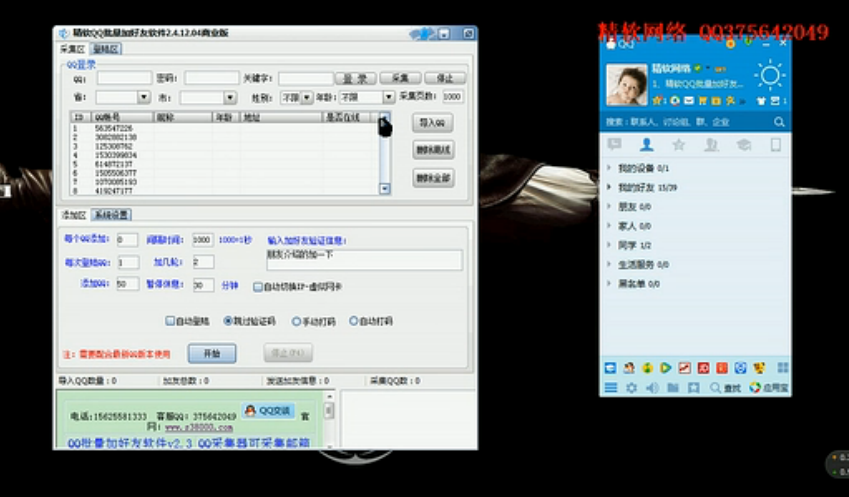Open the first blue app icon in QQ row
This screenshot has height=497, width=849.
click(x=610, y=368)
